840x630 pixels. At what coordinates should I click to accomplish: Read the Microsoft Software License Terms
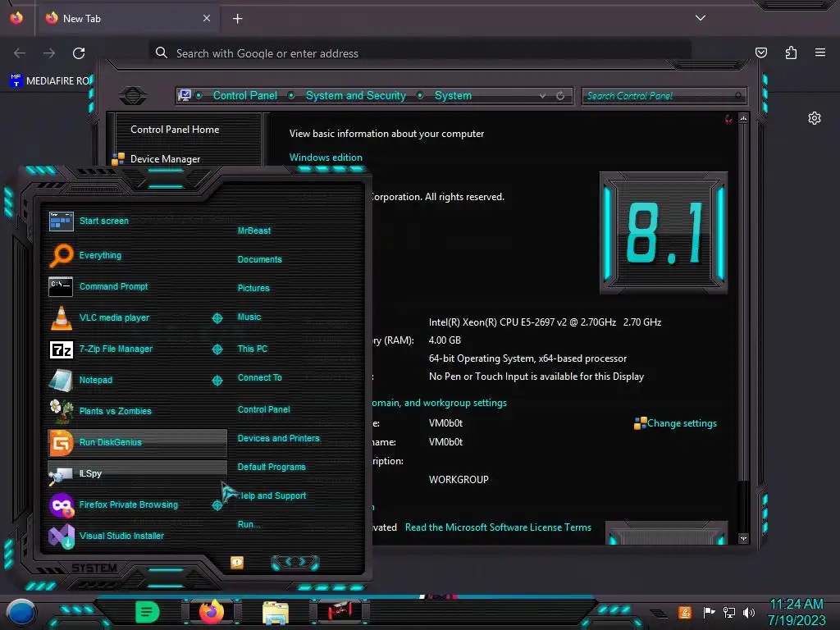(x=498, y=527)
